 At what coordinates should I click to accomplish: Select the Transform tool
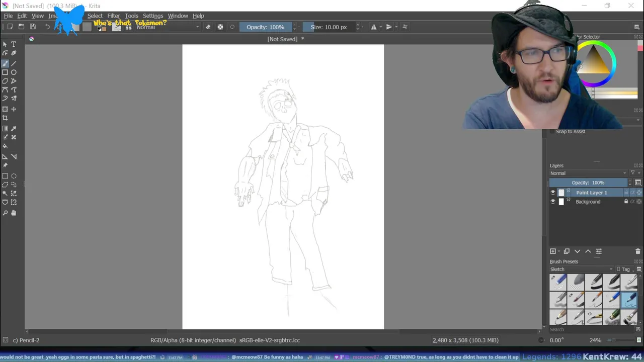point(5,109)
